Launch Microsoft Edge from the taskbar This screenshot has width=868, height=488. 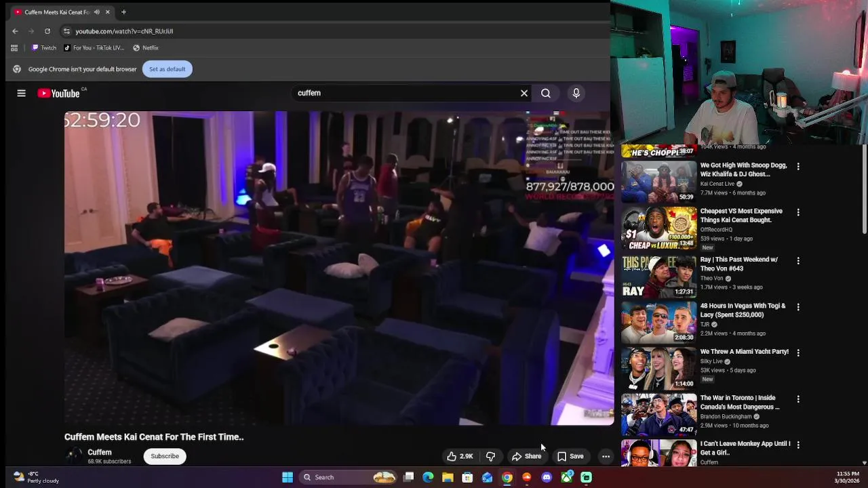click(x=428, y=478)
